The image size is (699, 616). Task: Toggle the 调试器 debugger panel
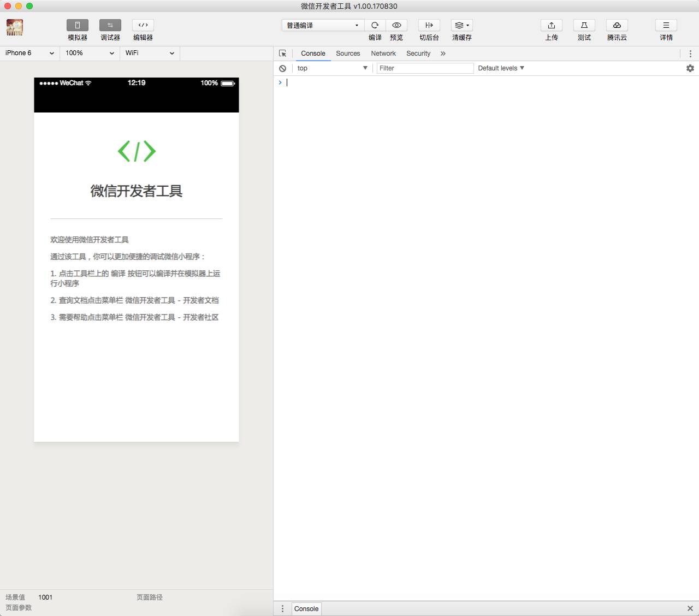click(x=110, y=25)
